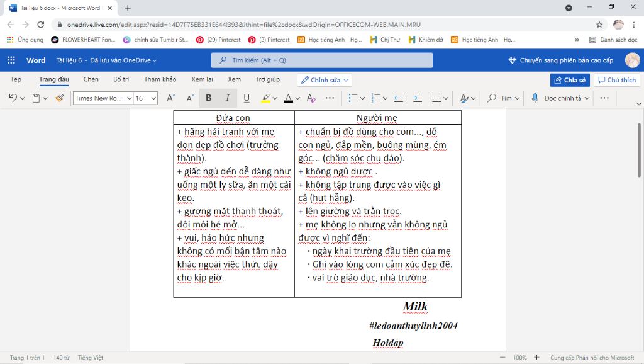Expand font color dropdown arrow
The image size is (644, 364).
(297, 98)
